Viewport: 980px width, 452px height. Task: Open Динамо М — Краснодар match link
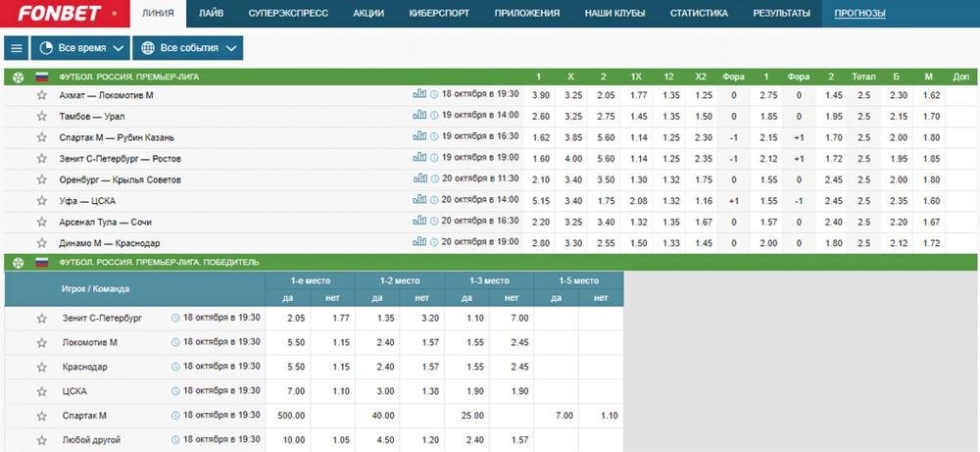tap(110, 243)
